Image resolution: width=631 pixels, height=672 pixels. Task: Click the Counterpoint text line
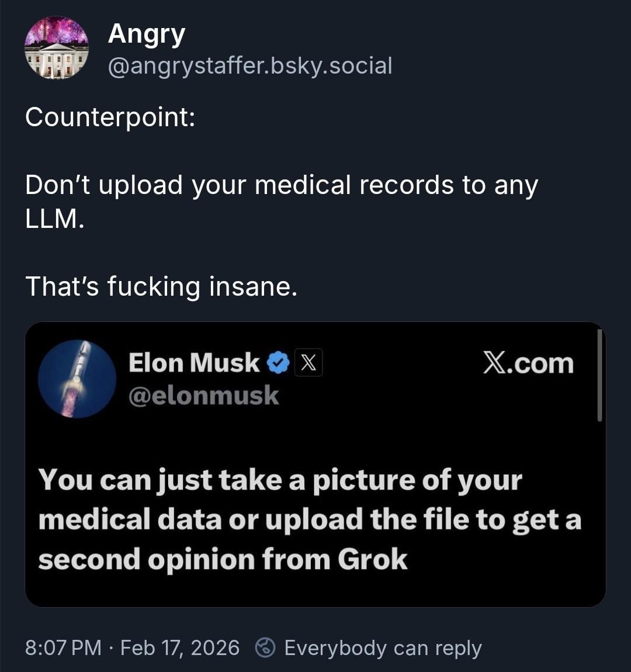coord(110,117)
